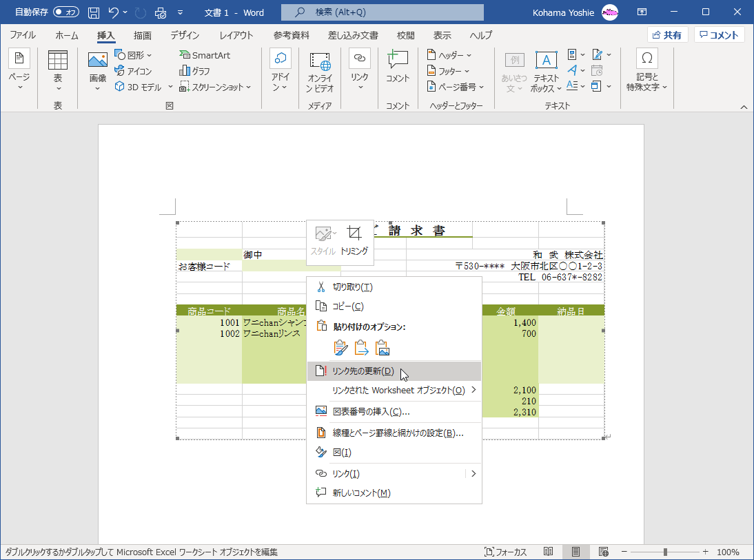Image resolution: width=754 pixels, height=560 pixels.
Task: Click the スタイル button in mini toolbar
Action: pyautogui.click(x=323, y=240)
